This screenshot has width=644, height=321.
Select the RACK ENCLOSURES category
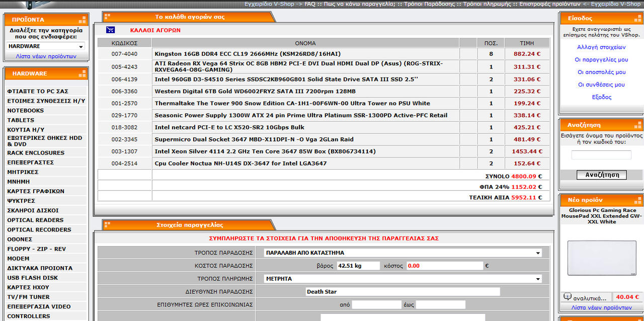click(36, 153)
